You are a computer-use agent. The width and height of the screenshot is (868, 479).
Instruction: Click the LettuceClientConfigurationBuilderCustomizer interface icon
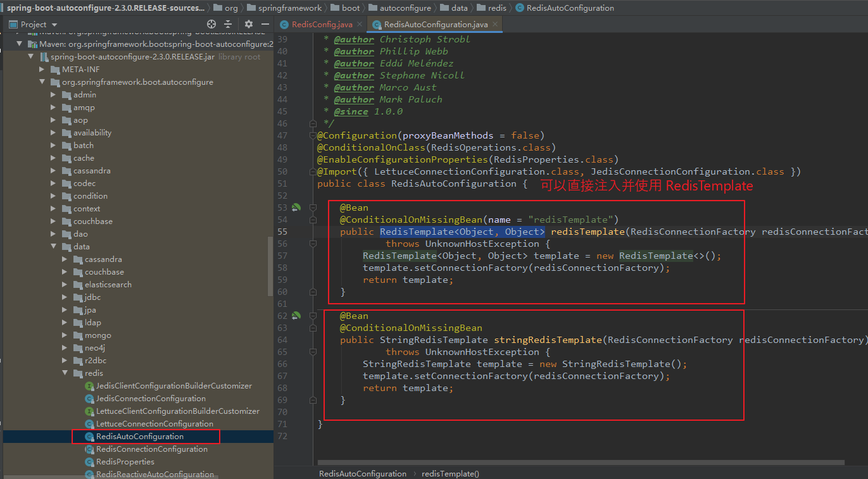coord(89,411)
